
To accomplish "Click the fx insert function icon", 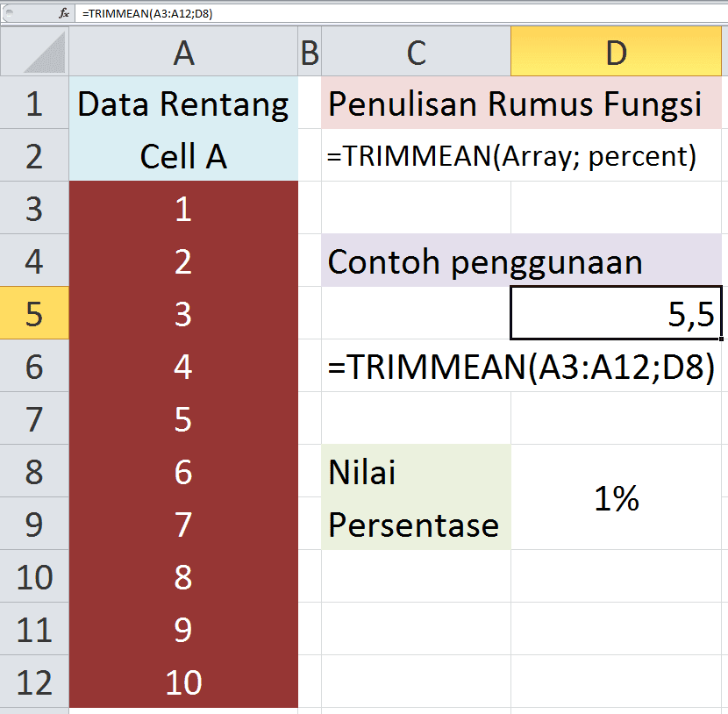I will tap(64, 13).
